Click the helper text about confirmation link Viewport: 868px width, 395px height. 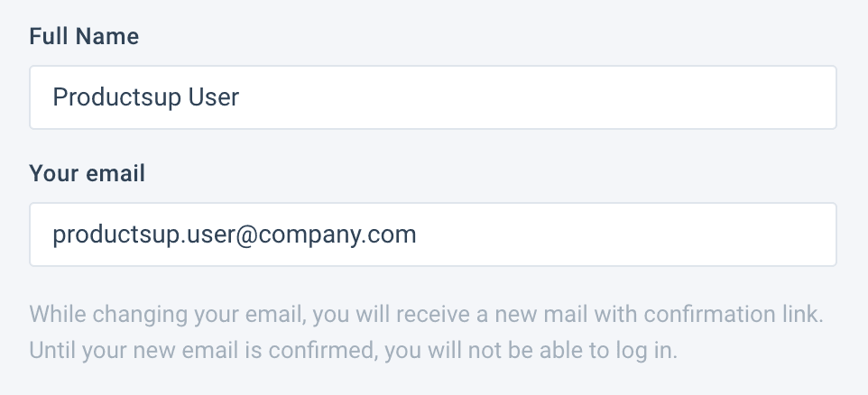click(x=428, y=316)
